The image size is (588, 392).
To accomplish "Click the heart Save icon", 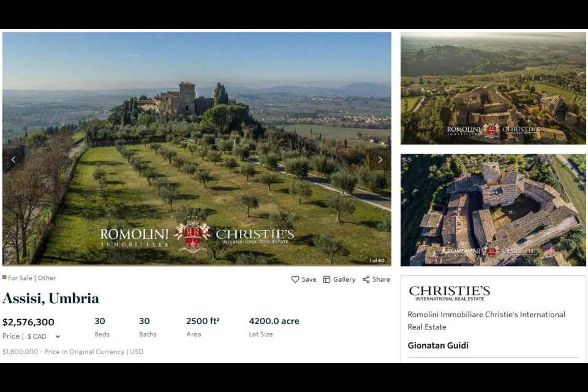I will 295,279.
